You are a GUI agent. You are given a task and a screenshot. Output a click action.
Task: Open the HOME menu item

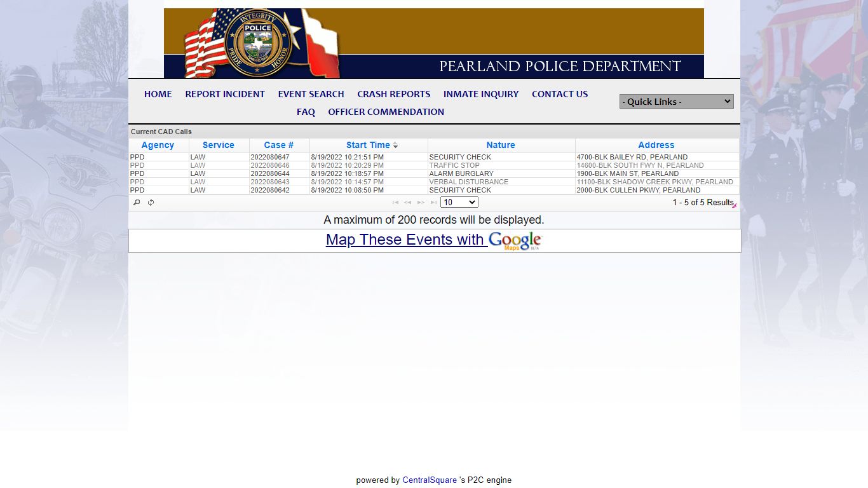tap(158, 94)
